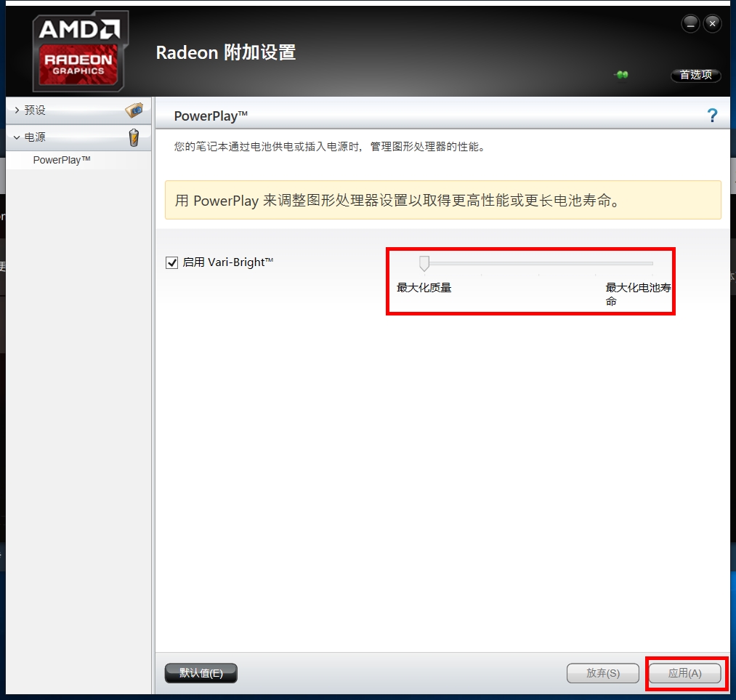Open help via the blue question mark icon
The width and height of the screenshot is (736, 700).
712,115
